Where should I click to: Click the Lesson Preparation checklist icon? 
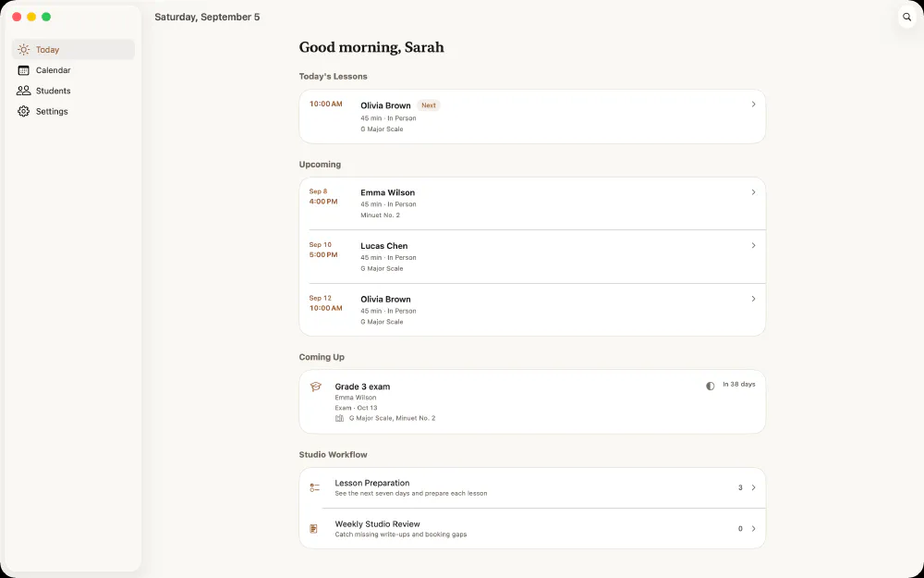315,487
